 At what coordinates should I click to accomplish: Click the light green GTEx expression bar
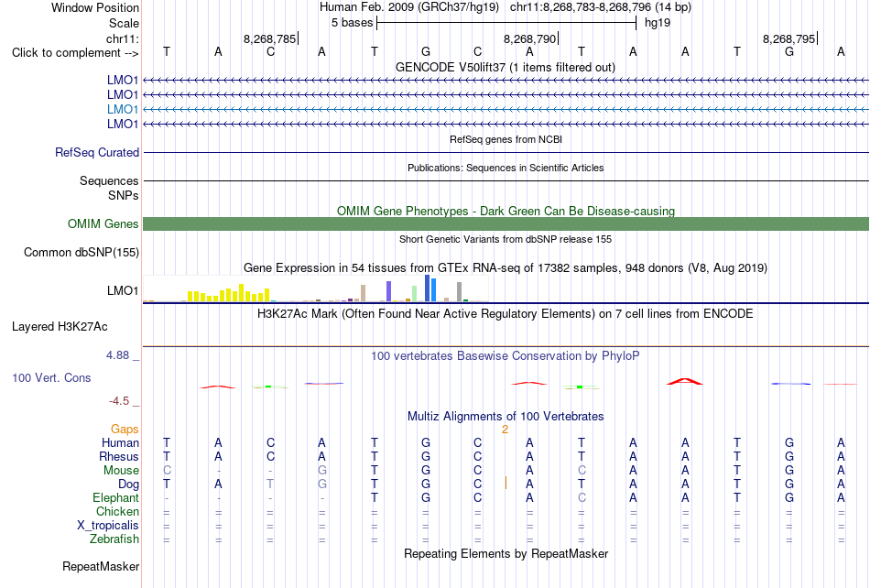coord(415,293)
